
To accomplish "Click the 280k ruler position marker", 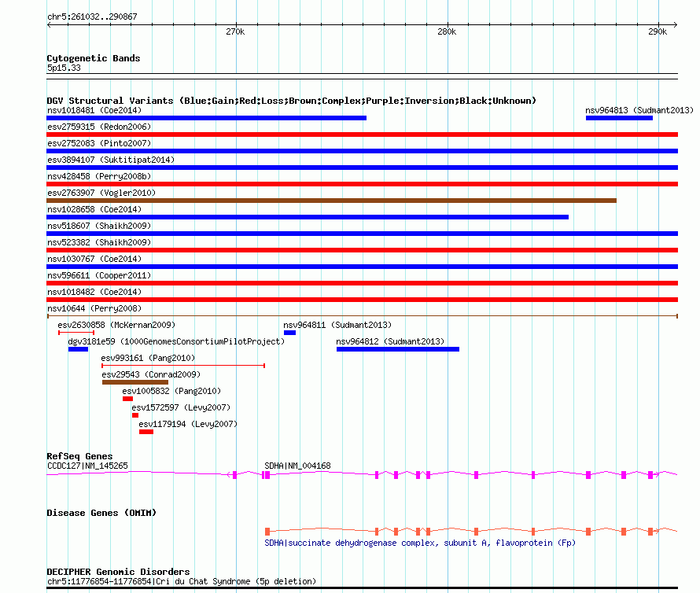I will pyautogui.click(x=446, y=31).
